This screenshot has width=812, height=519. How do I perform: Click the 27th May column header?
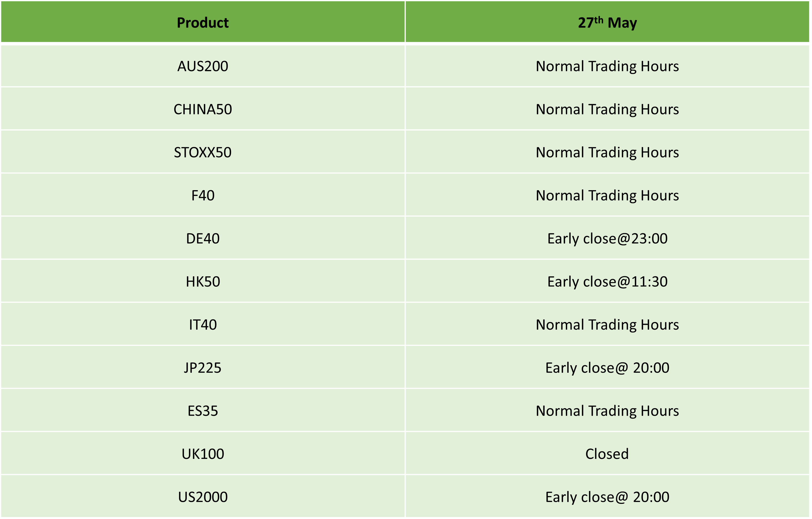607,22
